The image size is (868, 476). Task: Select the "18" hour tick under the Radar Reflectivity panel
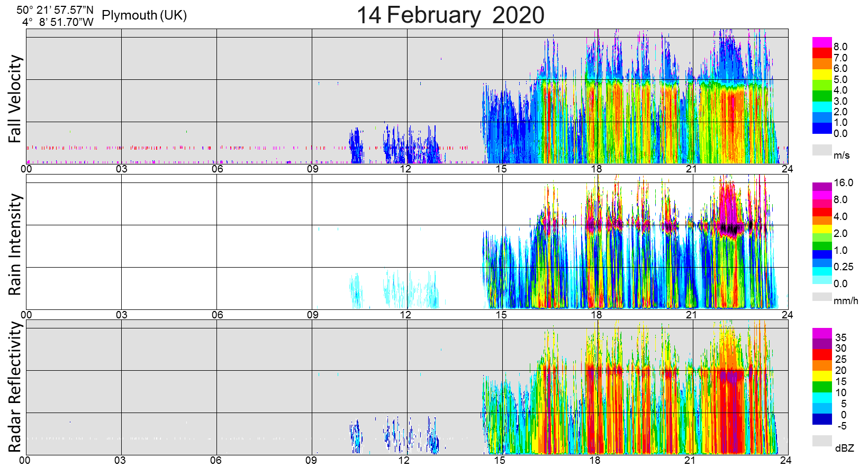click(x=595, y=461)
